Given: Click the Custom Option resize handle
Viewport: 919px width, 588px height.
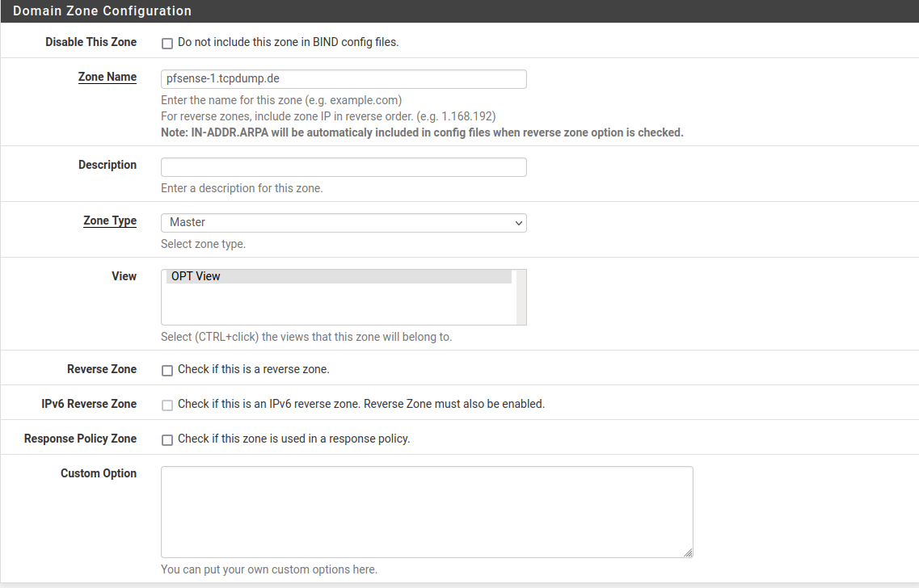Looking at the screenshot, I should [689, 552].
